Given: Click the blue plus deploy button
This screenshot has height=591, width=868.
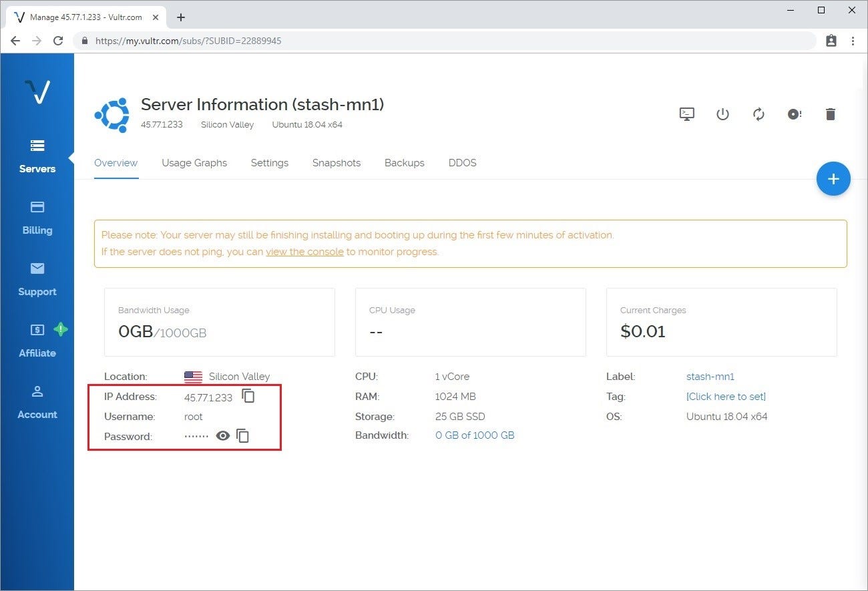Looking at the screenshot, I should coord(833,179).
